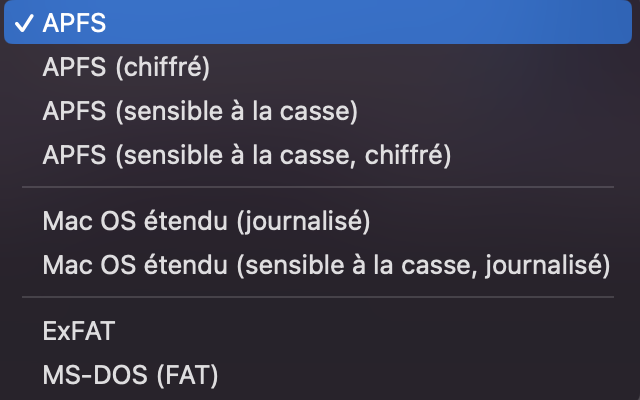Image resolution: width=640 pixels, height=400 pixels.
Task: Pick the encrypted-only APFS variant
Action: click(126, 67)
